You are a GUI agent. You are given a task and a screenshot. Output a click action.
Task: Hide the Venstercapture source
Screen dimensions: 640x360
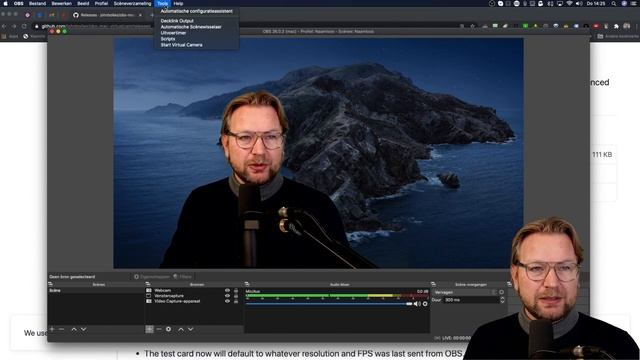pos(227,296)
